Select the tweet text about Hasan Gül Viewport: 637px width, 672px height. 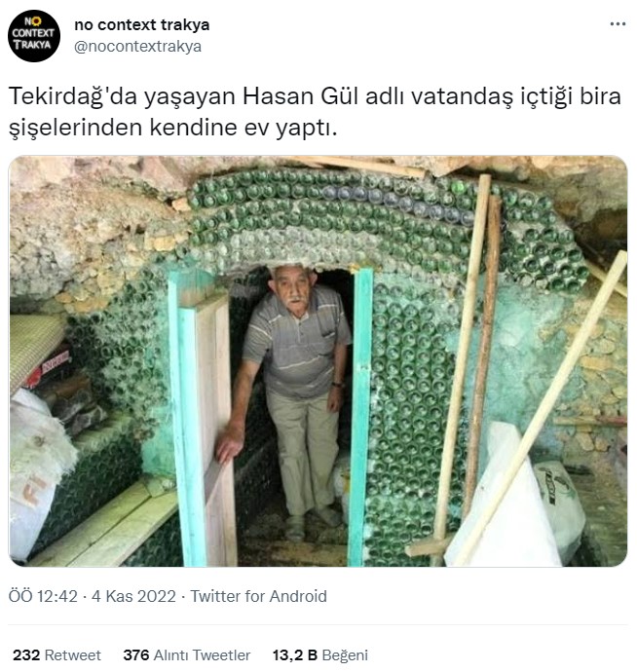coord(315,111)
